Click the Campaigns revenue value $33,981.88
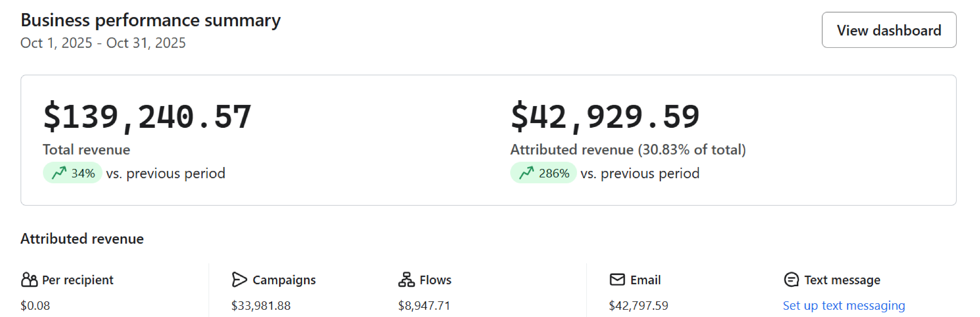Viewport: 980px width, 317px height. 261,306
